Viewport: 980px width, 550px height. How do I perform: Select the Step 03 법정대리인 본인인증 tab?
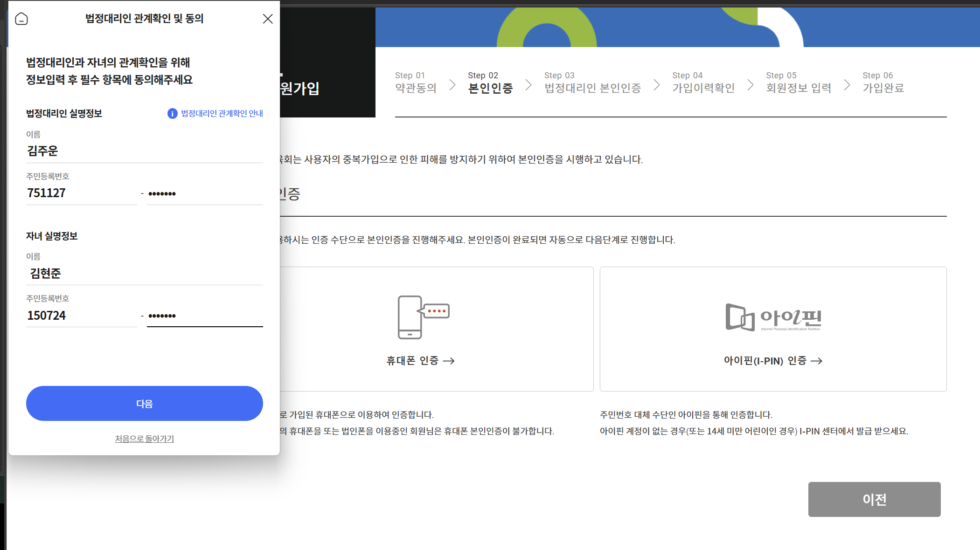[x=592, y=82]
